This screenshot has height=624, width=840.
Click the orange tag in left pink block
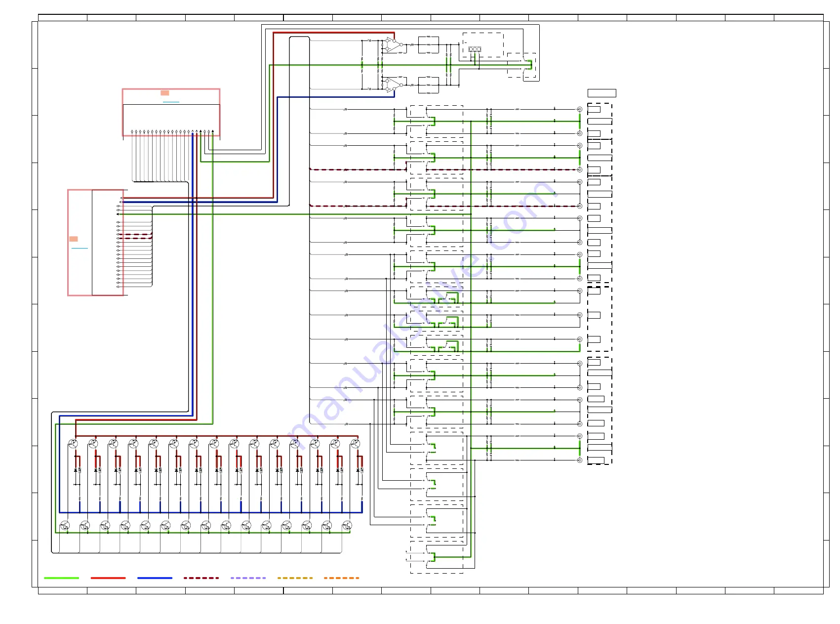73,239
